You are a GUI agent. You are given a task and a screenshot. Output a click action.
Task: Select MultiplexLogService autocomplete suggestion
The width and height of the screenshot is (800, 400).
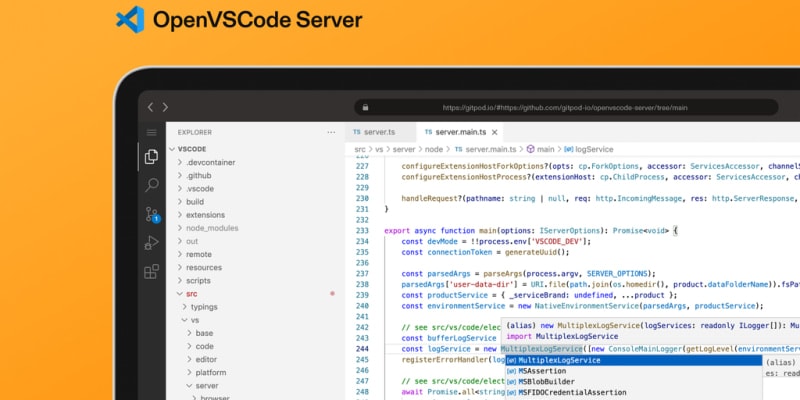[559, 360]
